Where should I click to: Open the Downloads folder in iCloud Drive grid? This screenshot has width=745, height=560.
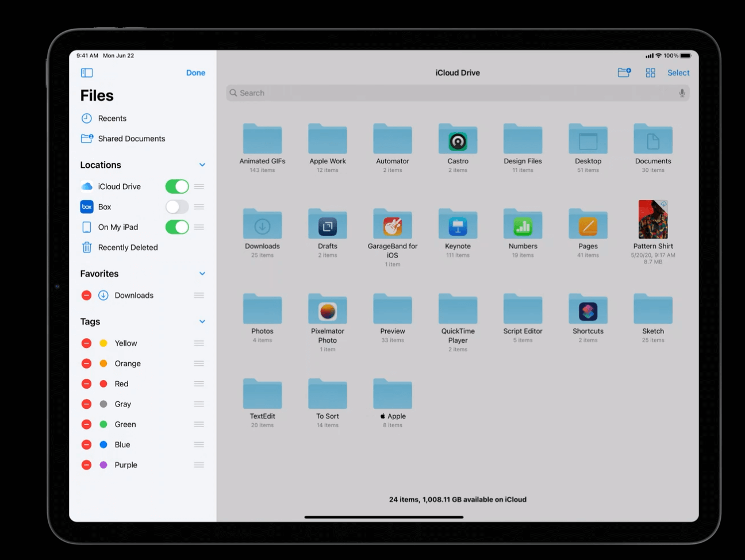pos(262,224)
